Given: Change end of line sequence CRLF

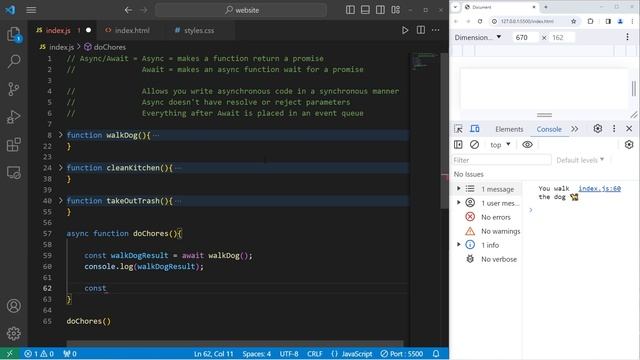Looking at the screenshot, I should click(315, 353).
